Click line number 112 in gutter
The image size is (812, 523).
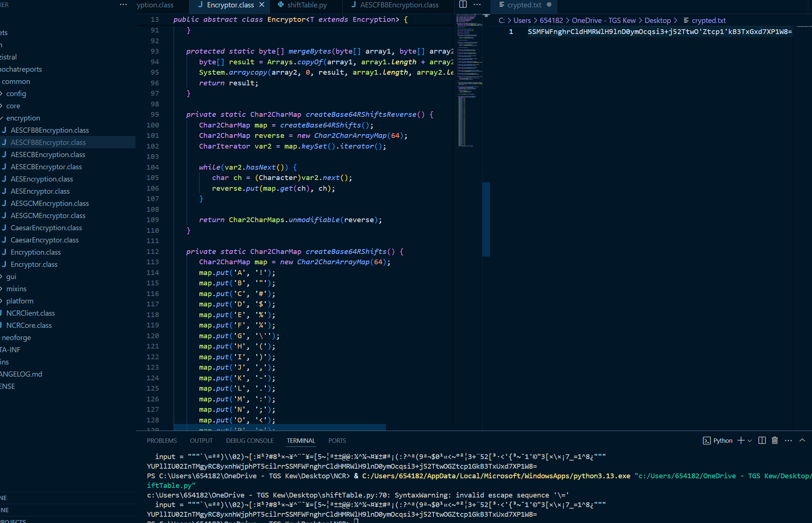153,251
